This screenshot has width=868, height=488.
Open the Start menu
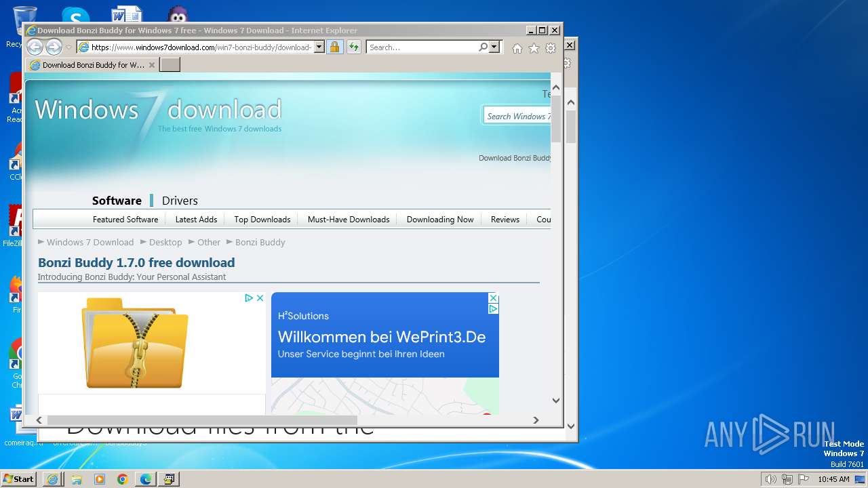[18, 479]
